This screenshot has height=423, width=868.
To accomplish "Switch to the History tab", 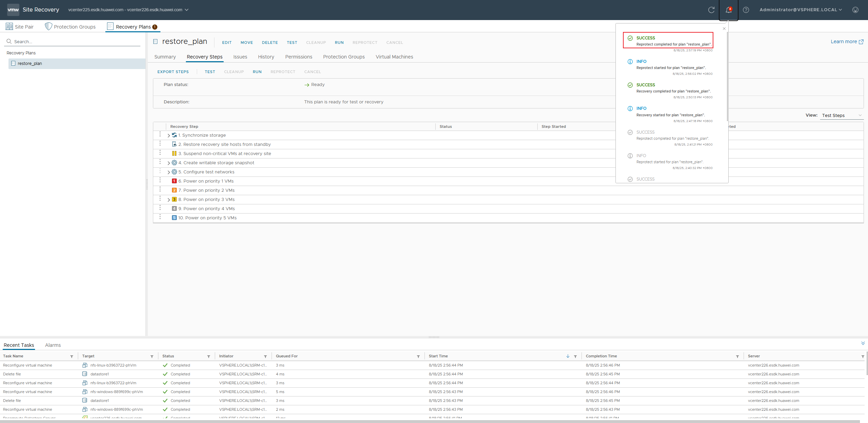I will tap(266, 57).
